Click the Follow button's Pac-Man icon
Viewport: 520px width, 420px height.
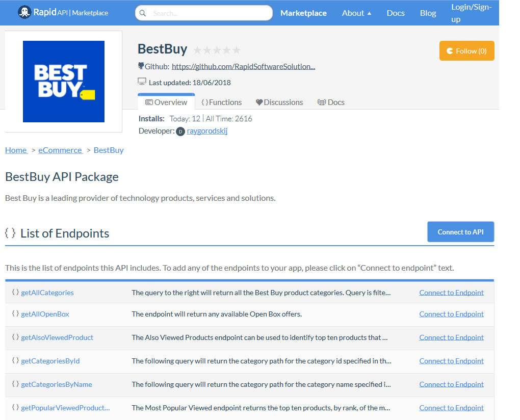[x=450, y=51]
